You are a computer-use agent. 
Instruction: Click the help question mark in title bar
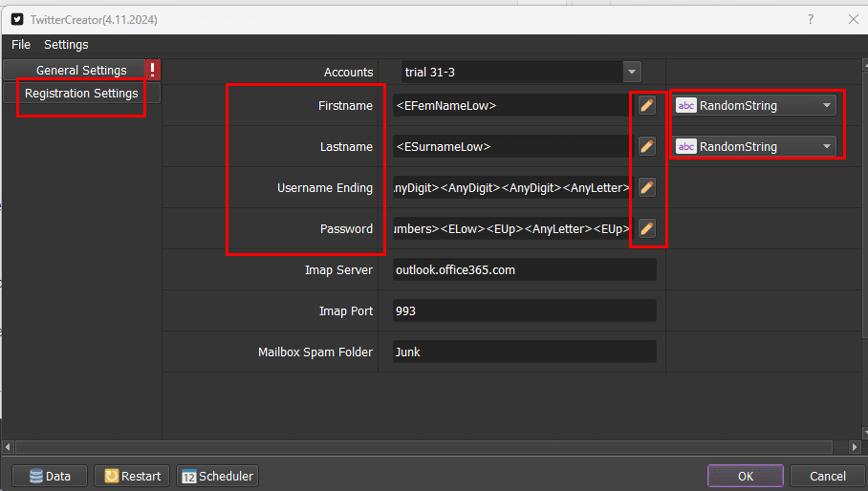pyautogui.click(x=811, y=19)
